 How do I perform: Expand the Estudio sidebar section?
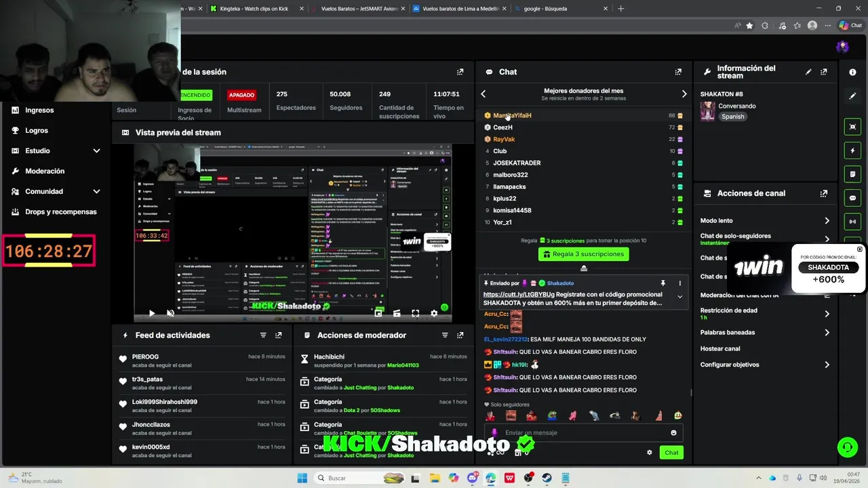point(96,150)
